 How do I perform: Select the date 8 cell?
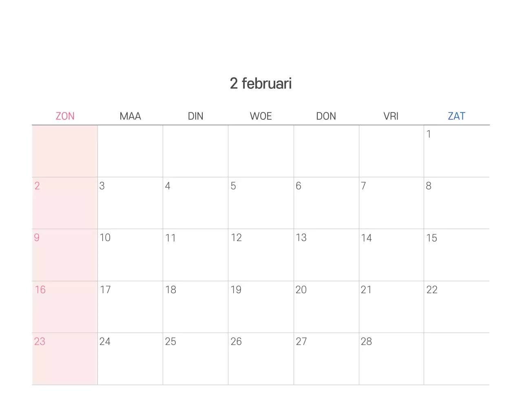456,203
